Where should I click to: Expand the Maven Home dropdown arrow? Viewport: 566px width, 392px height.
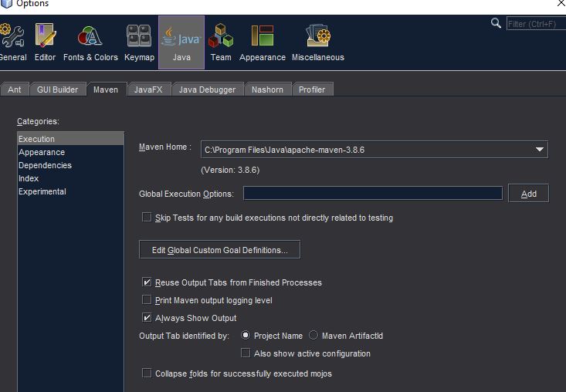(540, 149)
